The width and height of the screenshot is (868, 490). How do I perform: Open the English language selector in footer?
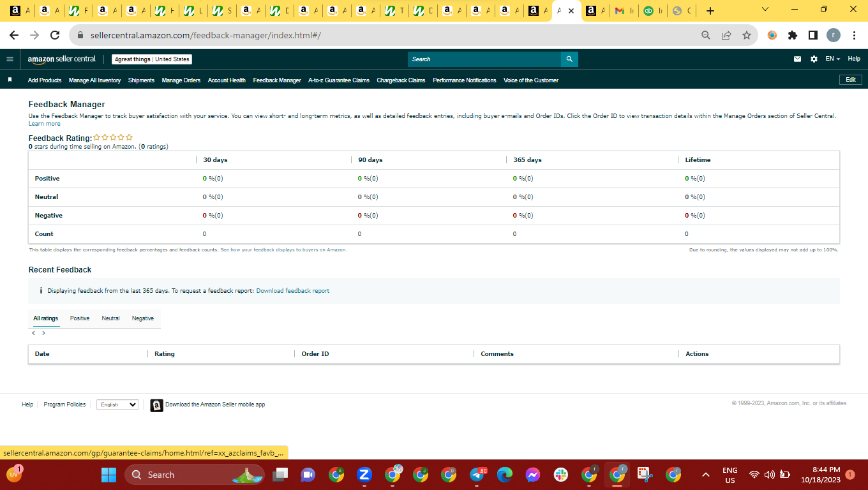coord(117,405)
